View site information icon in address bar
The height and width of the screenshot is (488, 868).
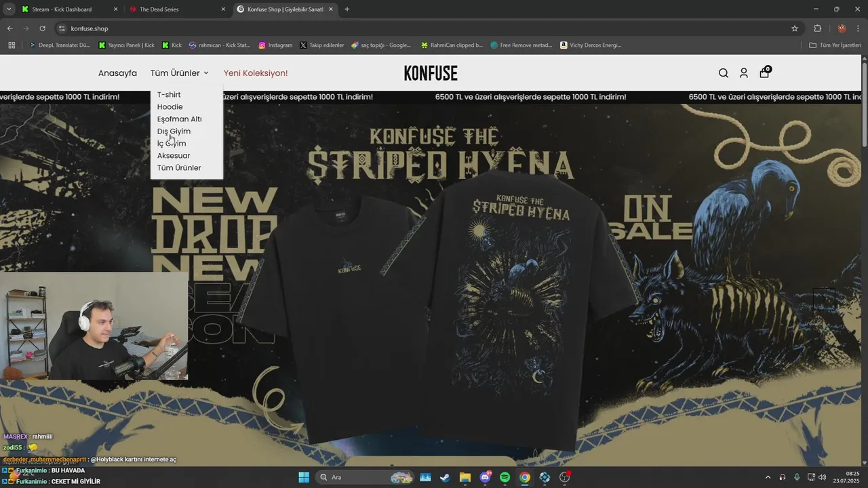click(62, 28)
